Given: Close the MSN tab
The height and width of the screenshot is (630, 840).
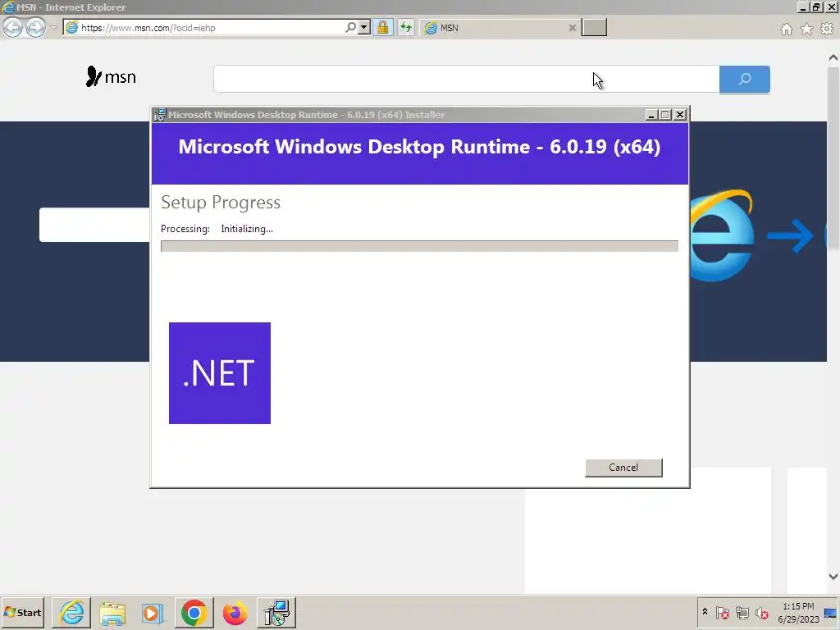Looking at the screenshot, I should pyautogui.click(x=572, y=28).
